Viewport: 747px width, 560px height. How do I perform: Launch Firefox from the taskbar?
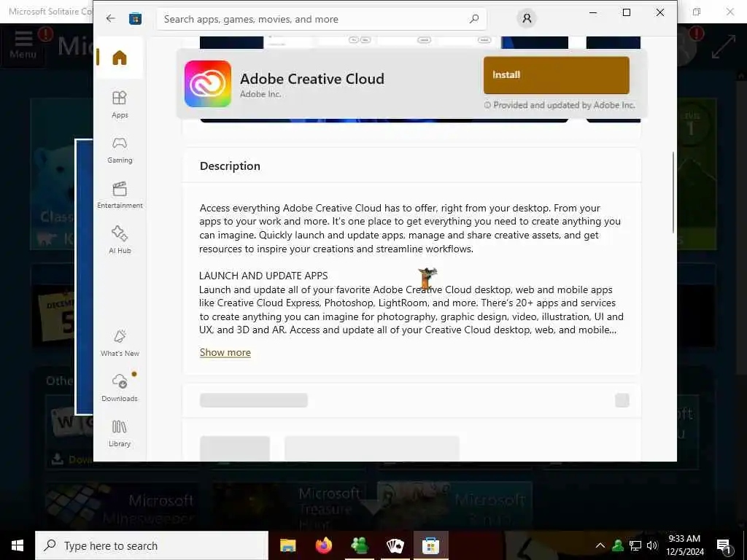coord(324,545)
